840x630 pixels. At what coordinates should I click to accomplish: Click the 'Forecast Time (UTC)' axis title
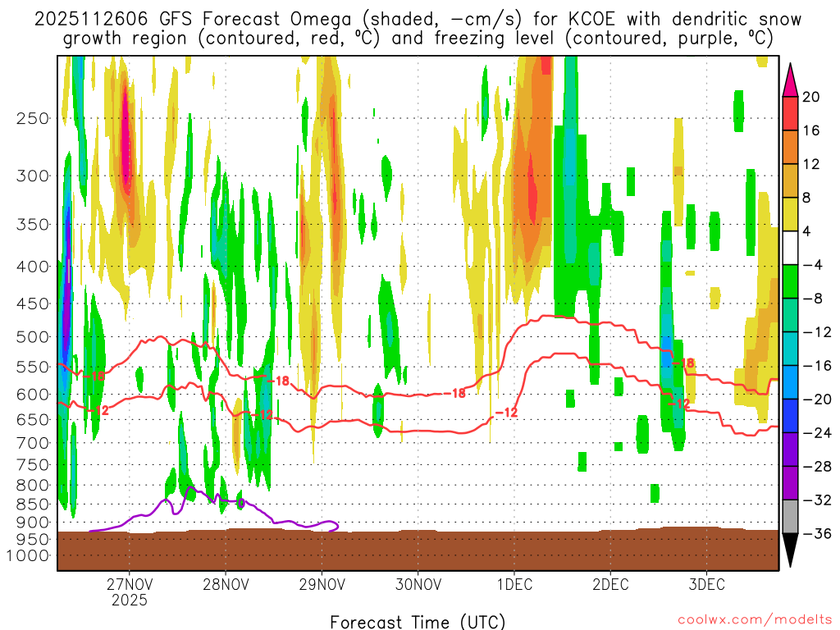click(418, 622)
